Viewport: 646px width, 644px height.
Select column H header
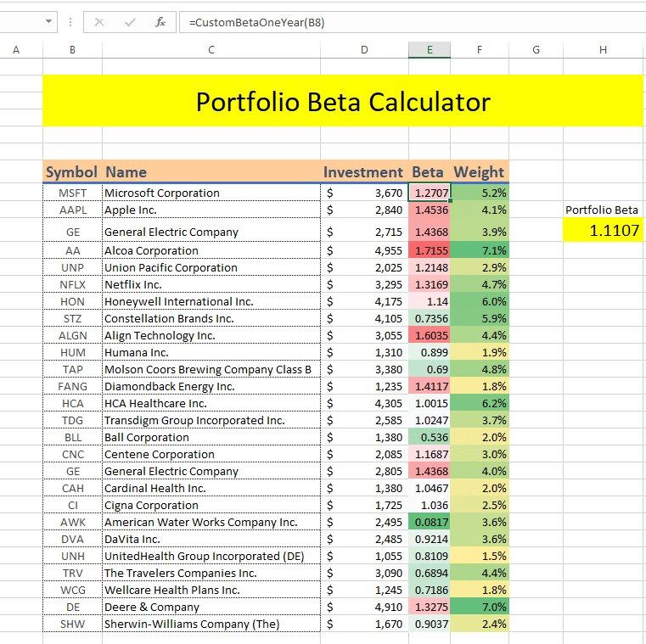click(603, 50)
